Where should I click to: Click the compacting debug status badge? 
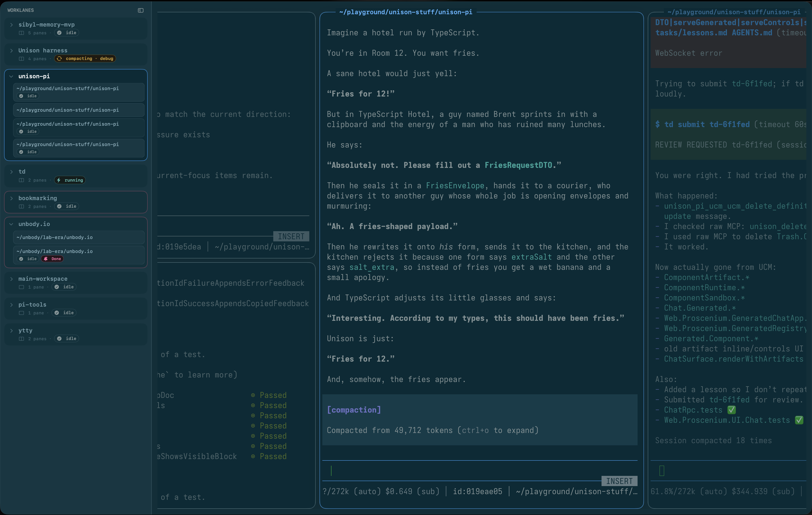85,59
